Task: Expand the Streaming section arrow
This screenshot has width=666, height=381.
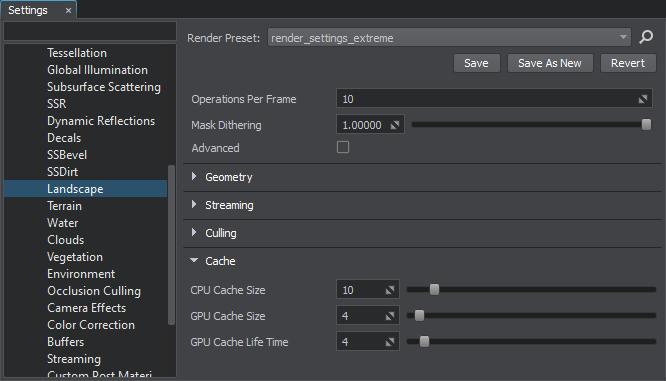Action: (194, 204)
